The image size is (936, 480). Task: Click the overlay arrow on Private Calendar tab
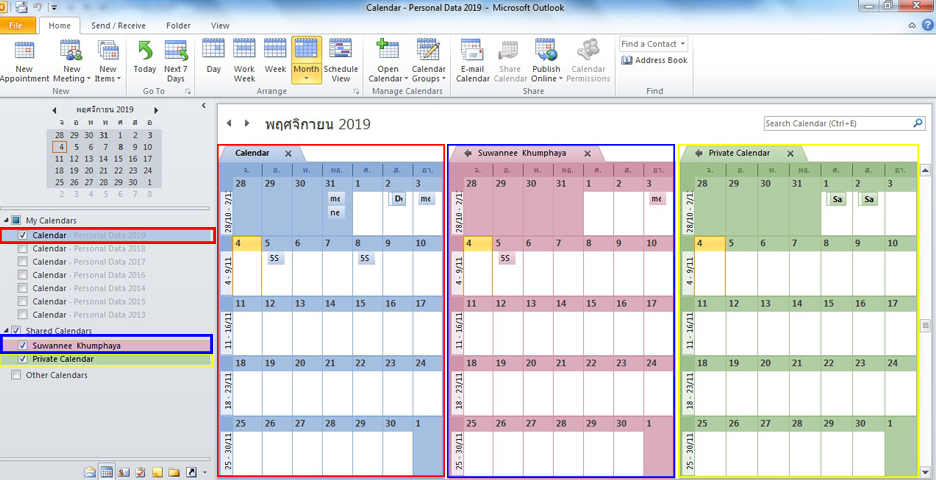click(699, 153)
